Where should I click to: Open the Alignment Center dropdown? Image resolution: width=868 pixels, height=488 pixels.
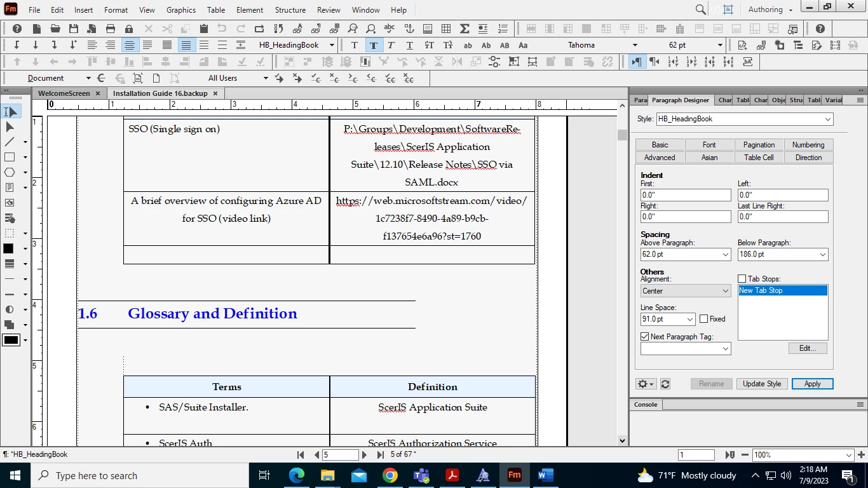coord(686,291)
